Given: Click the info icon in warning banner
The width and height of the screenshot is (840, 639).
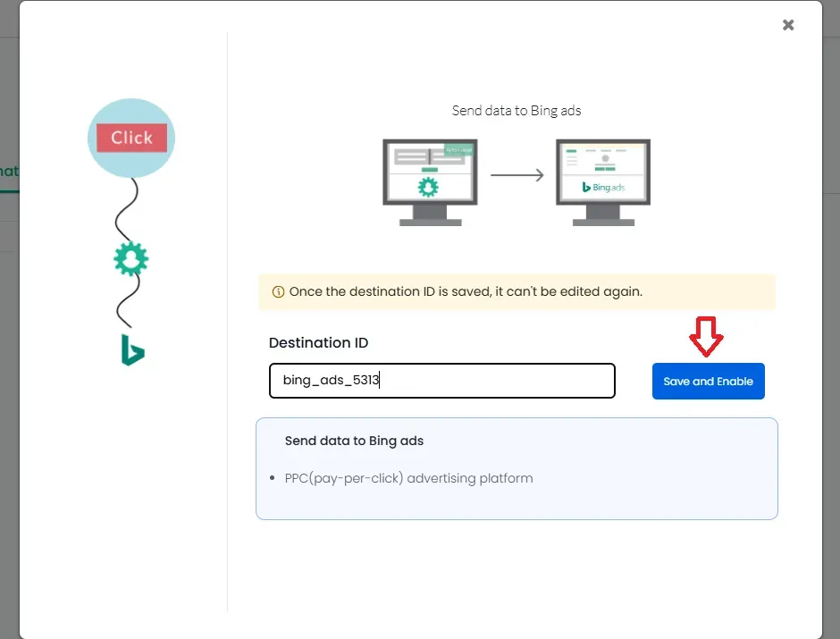Looking at the screenshot, I should tap(278, 292).
